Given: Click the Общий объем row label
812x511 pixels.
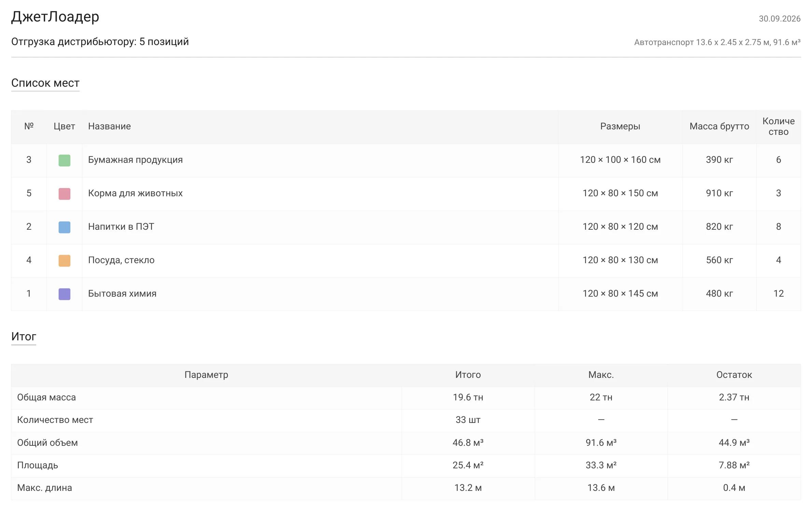Looking at the screenshot, I should coord(47,443).
